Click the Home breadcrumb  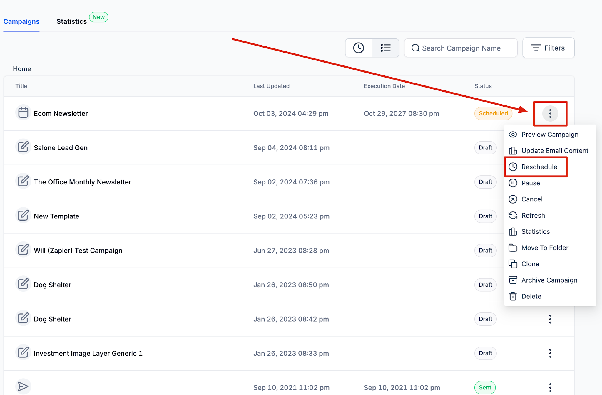[22, 69]
